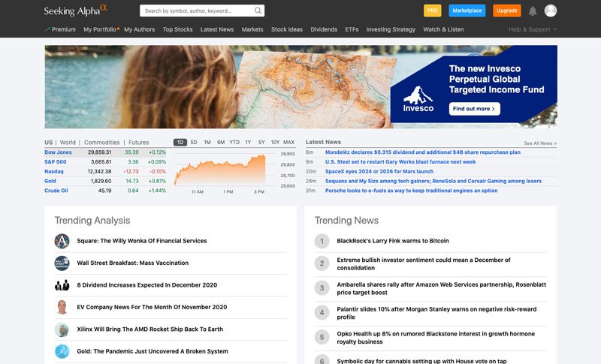Expand Help & Support dropdown
This screenshot has width=601, height=364.
533,29
